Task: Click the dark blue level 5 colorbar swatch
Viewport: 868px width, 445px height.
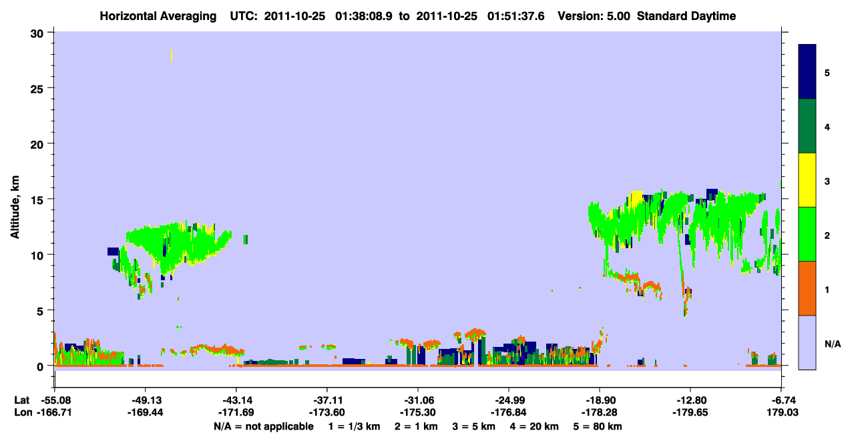Action: pos(807,72)
